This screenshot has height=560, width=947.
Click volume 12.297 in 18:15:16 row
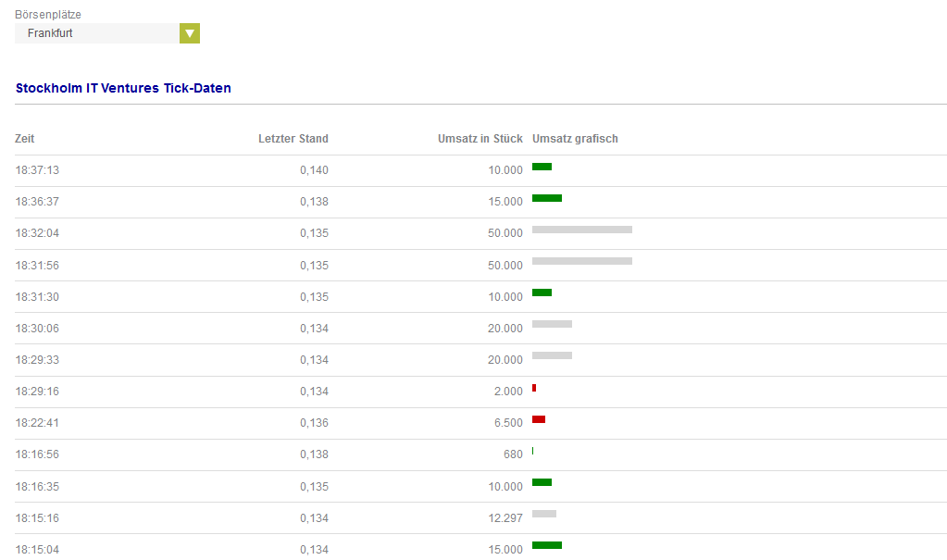[x=505, y=517]
